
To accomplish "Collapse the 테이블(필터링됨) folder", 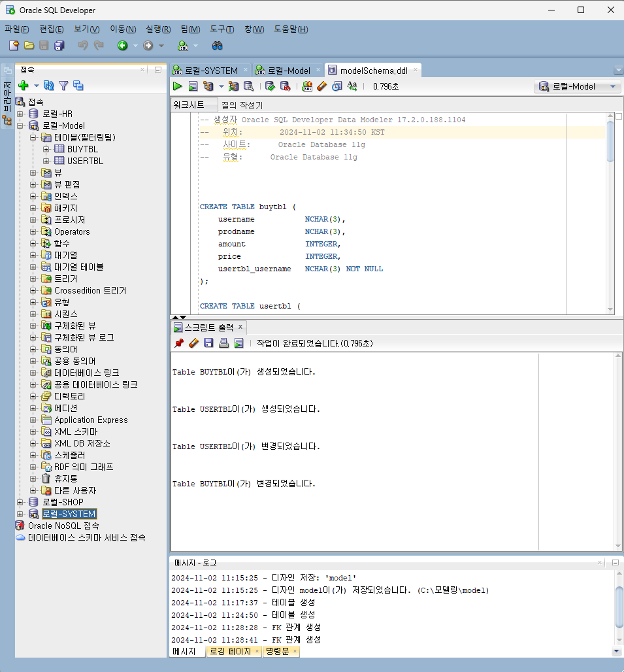I will tap(33, 137).
